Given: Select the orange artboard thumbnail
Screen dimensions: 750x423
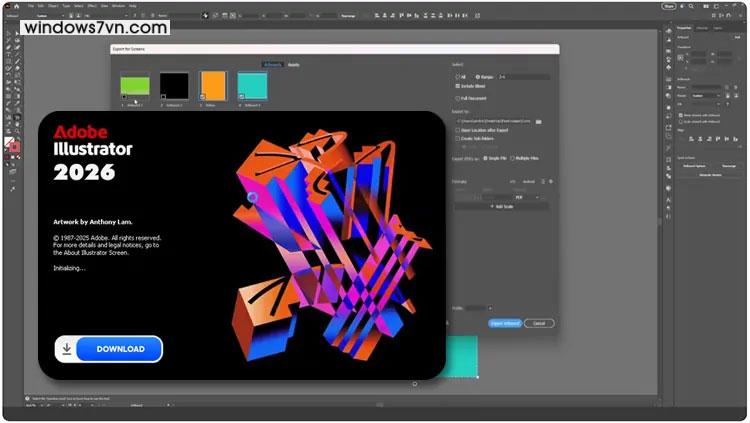Looking at the screenshot, I should click(213, 86).
